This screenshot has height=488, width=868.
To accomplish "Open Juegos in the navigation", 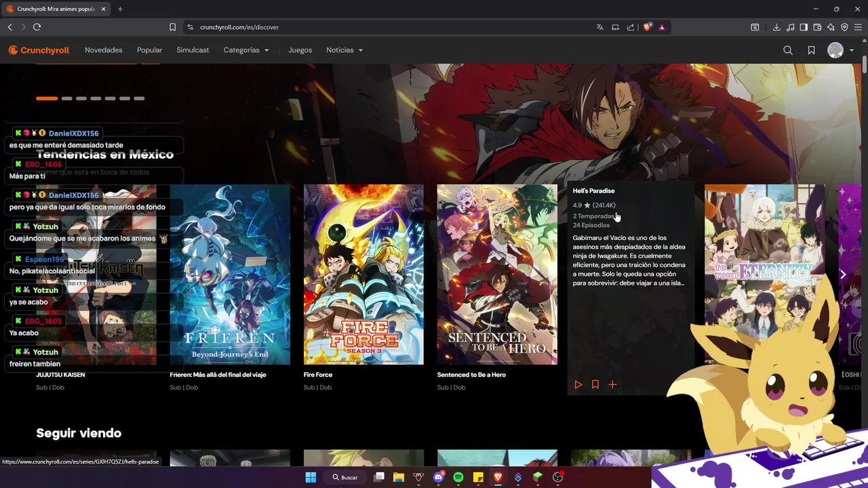I will (300, 50).
